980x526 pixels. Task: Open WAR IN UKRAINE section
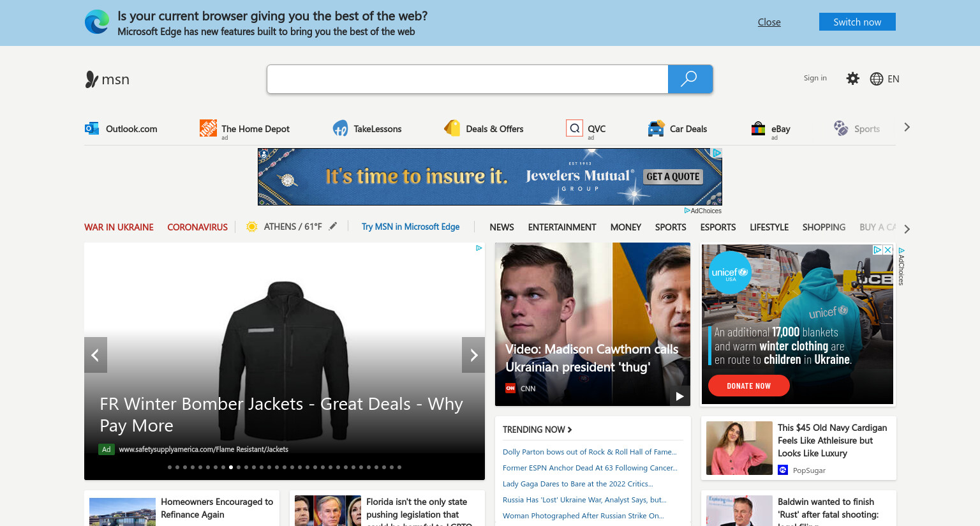119,227
